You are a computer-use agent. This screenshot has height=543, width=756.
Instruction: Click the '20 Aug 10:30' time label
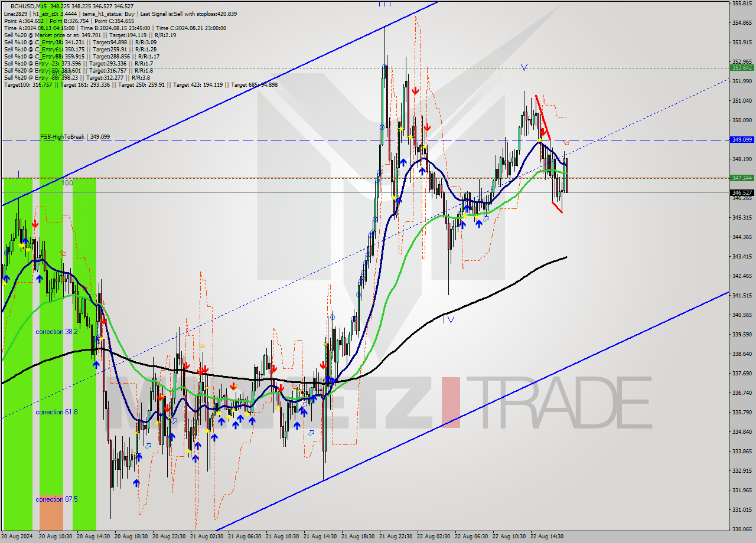[56, 537]
